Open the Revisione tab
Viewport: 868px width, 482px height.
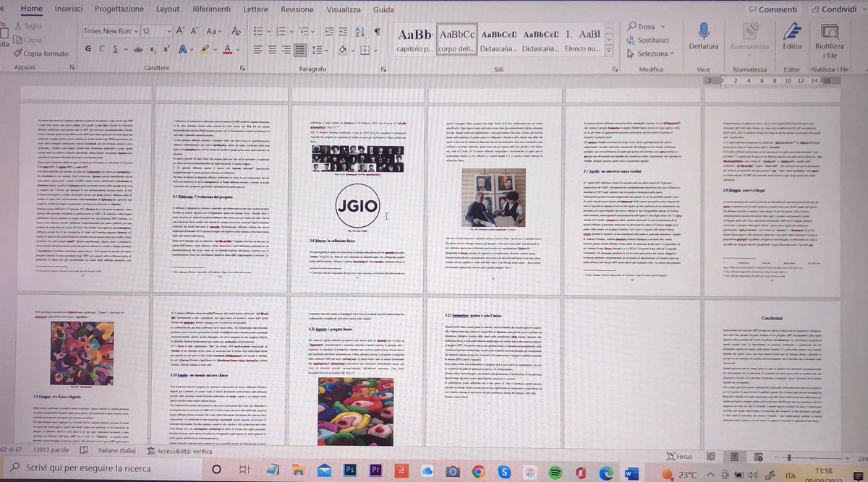click(297, 9)
